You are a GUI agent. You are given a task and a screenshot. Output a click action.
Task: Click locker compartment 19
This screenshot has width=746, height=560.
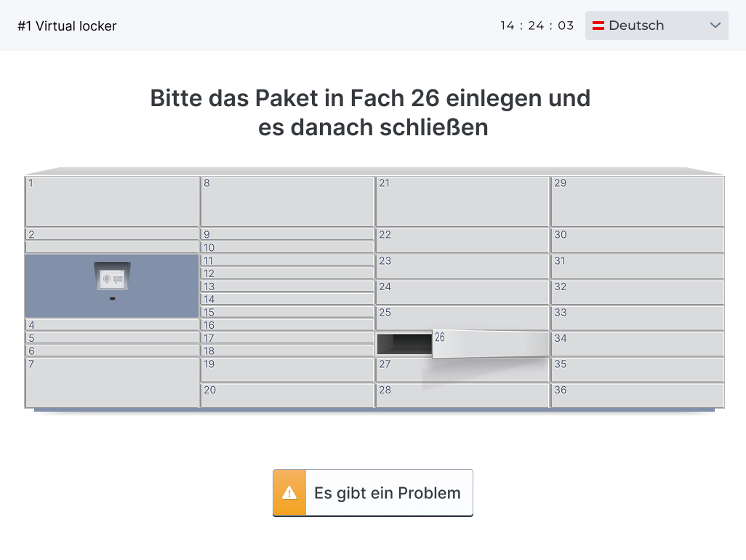[x=287, y=369]
